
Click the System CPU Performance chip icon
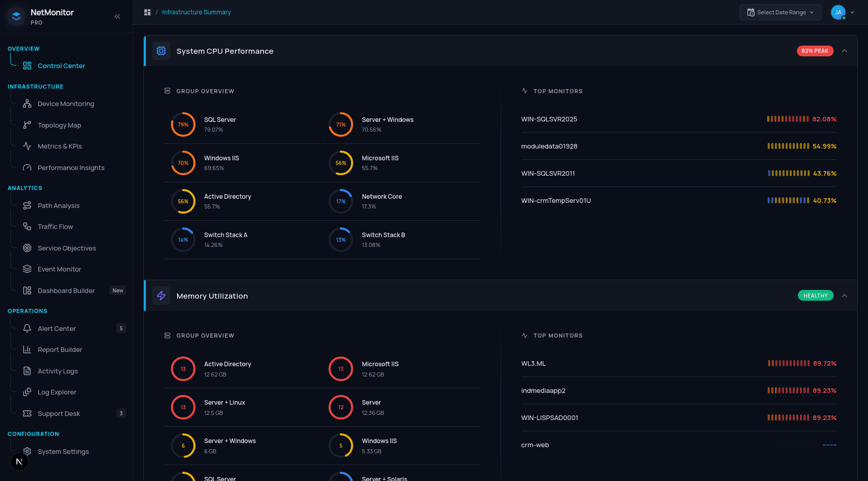point(161,51)
